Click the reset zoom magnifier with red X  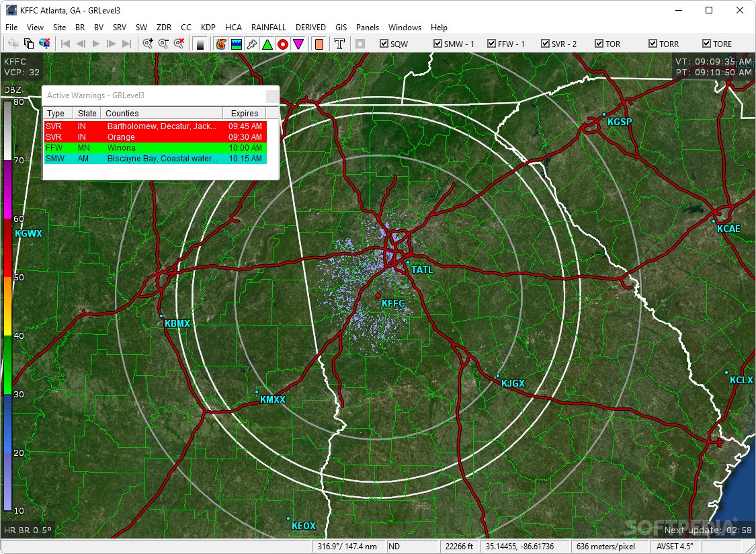(x=179, y=44)
